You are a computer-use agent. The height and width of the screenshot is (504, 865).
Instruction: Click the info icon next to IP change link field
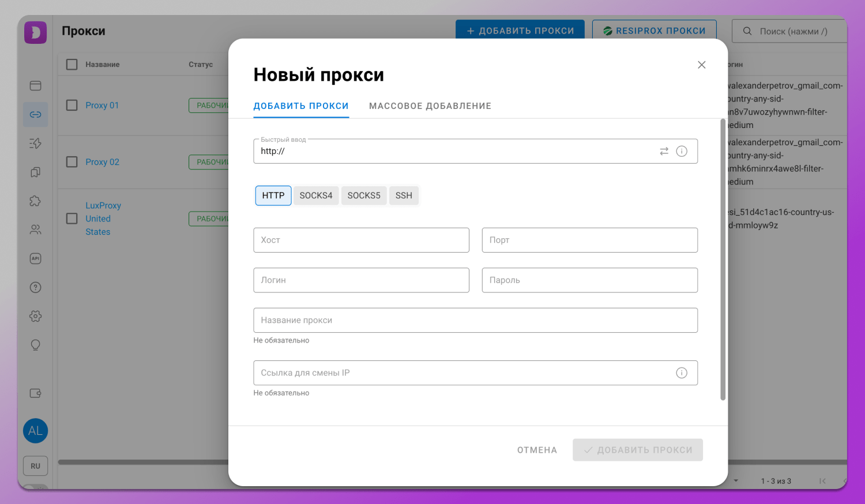682,373
